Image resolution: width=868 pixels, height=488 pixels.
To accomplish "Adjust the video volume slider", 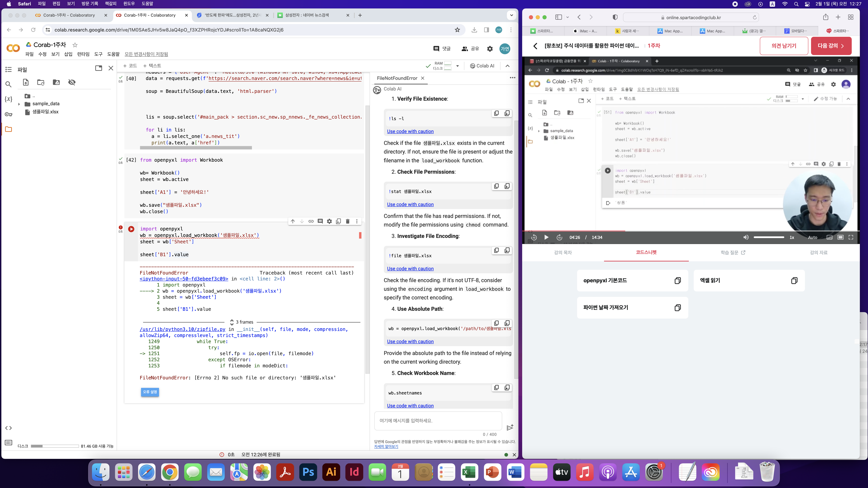I will point(769,237).
